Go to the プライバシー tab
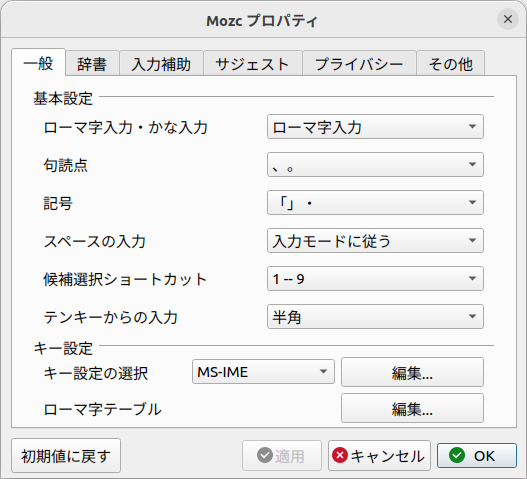This screenshot has width=527, height=479. click(359, 63)
